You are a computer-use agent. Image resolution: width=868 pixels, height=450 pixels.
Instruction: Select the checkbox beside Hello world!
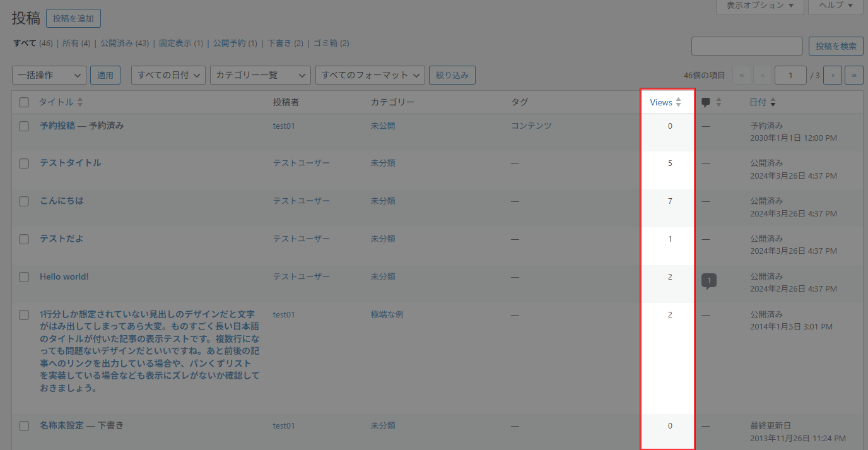[x=24, y=277]
